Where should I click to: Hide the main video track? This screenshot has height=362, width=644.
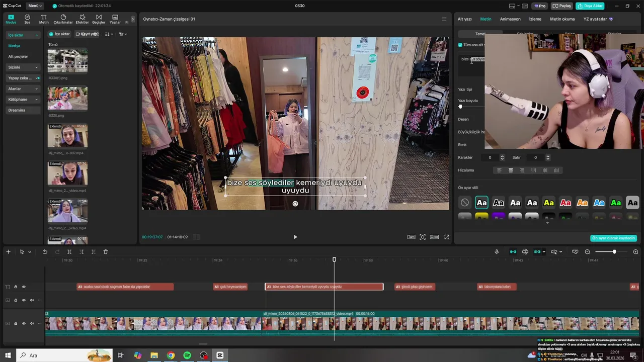[24, 323]
